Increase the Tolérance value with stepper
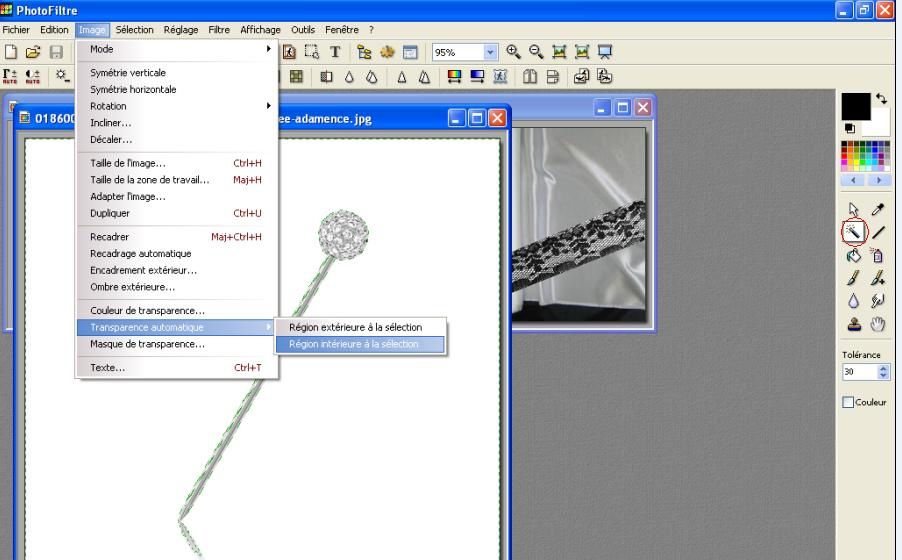 [883, 368]
